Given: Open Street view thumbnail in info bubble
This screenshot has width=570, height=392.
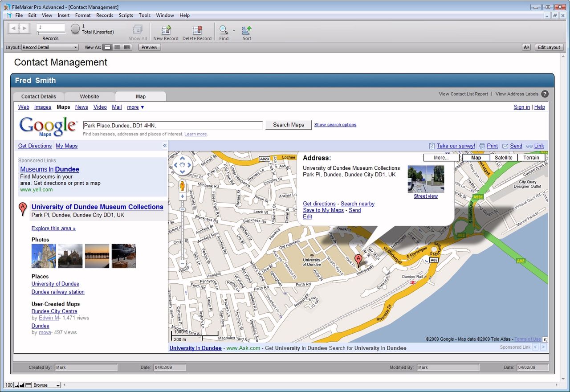Looking at the screenshot, I should 426,179.
